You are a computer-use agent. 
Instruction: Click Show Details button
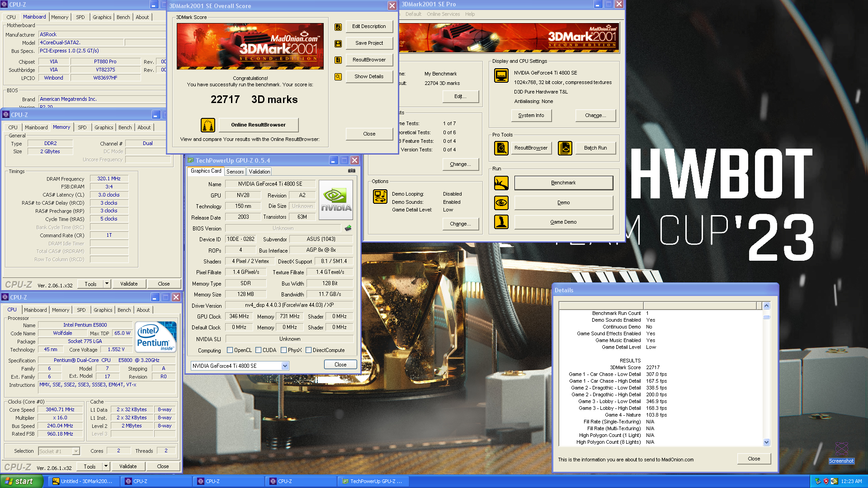pyautogui.click(x=369, y=77)
